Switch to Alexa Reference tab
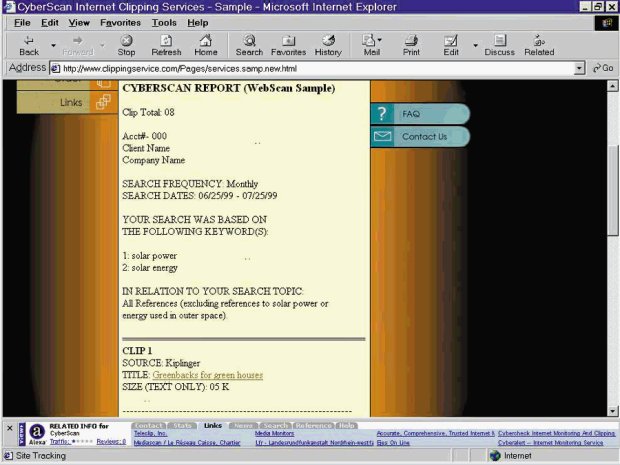The height and width of the screenshot is (465, 620). tap(314, 425)
